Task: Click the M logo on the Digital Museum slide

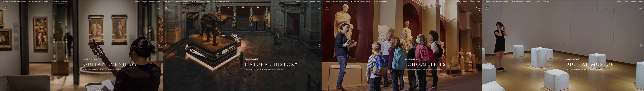Action: 487,8
